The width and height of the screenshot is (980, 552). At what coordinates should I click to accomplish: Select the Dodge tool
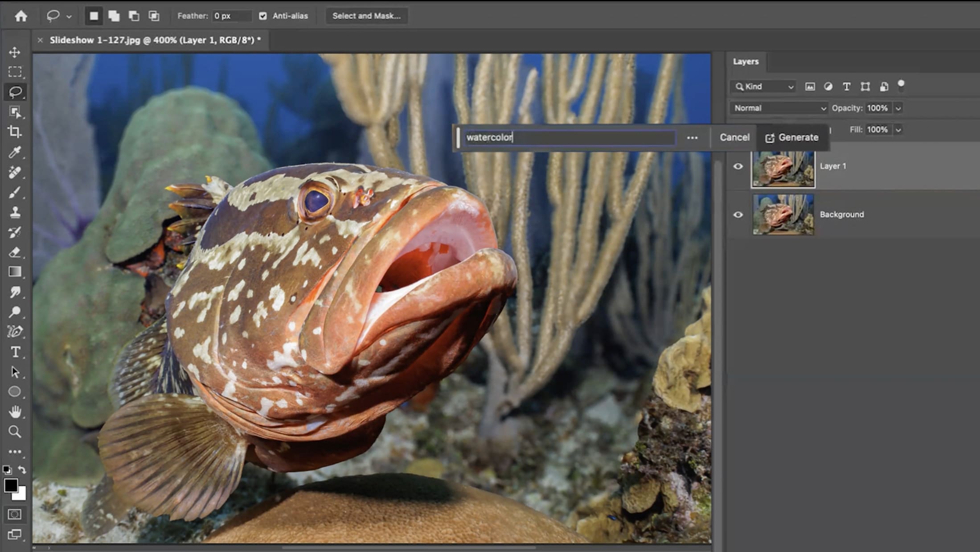point(15,312)
